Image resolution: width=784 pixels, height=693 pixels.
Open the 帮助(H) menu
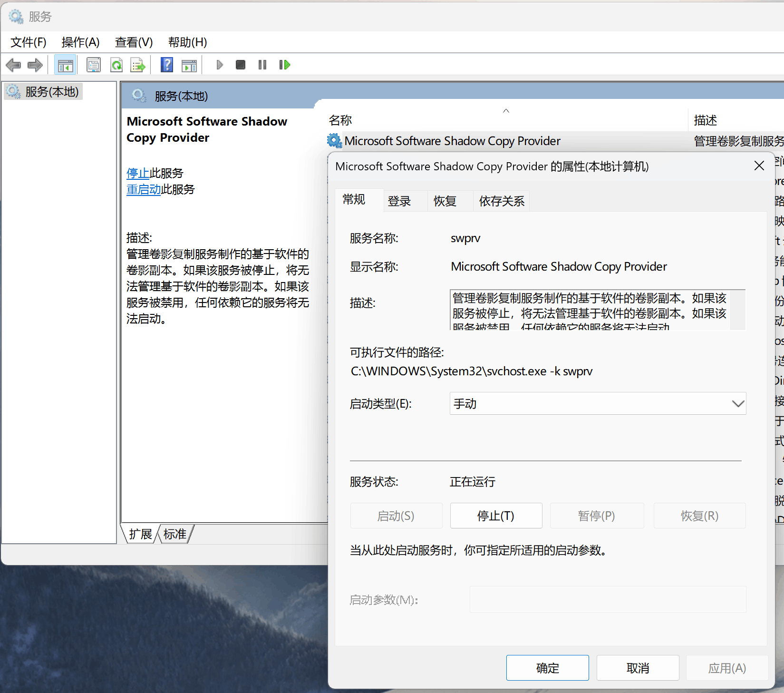(187, 42)
